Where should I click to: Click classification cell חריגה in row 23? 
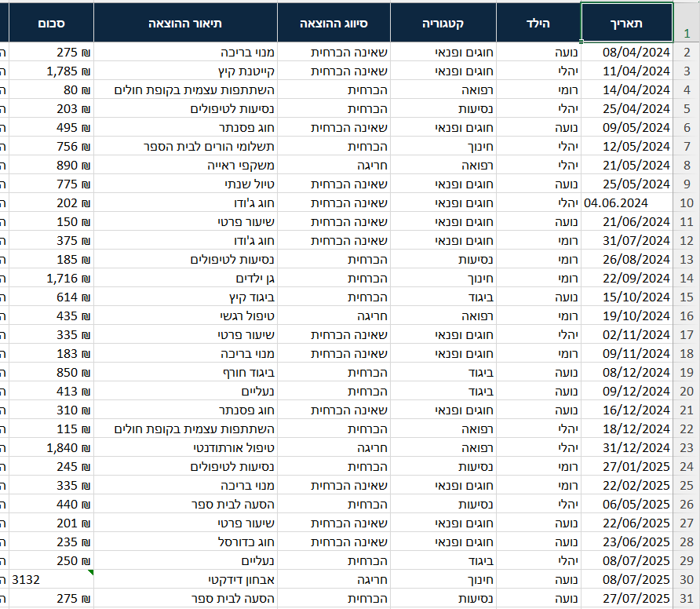[334, 448]
